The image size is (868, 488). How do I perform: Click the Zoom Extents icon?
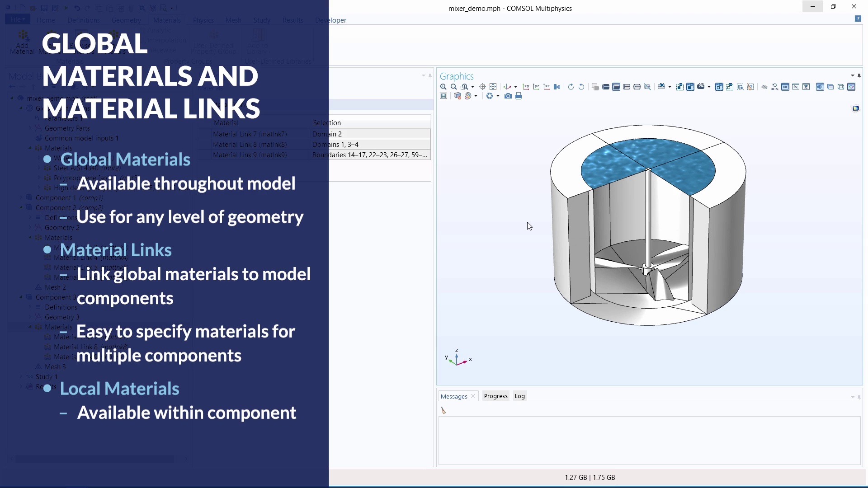(x=493, y=87)
